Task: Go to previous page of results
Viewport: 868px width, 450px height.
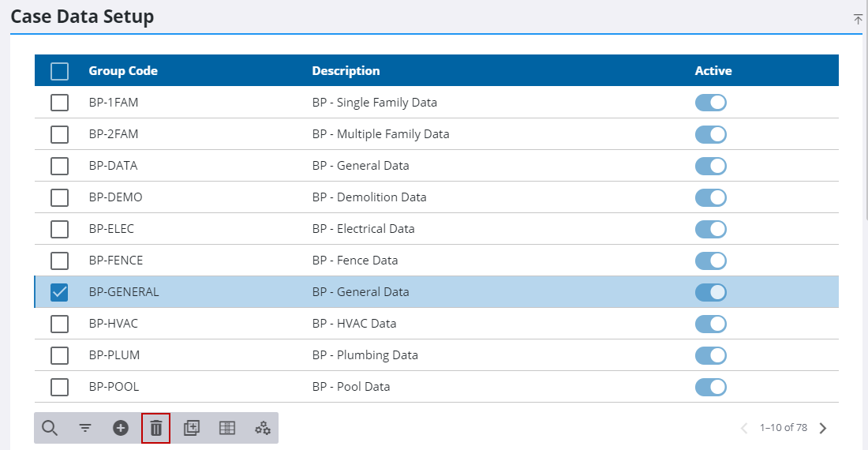Action: [x=744, y=428]
